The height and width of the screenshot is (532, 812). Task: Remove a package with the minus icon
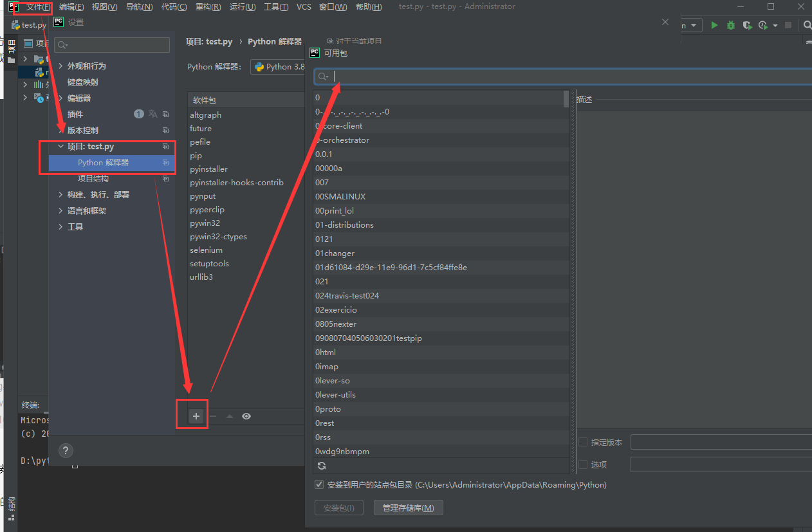[x=213, y=416]
